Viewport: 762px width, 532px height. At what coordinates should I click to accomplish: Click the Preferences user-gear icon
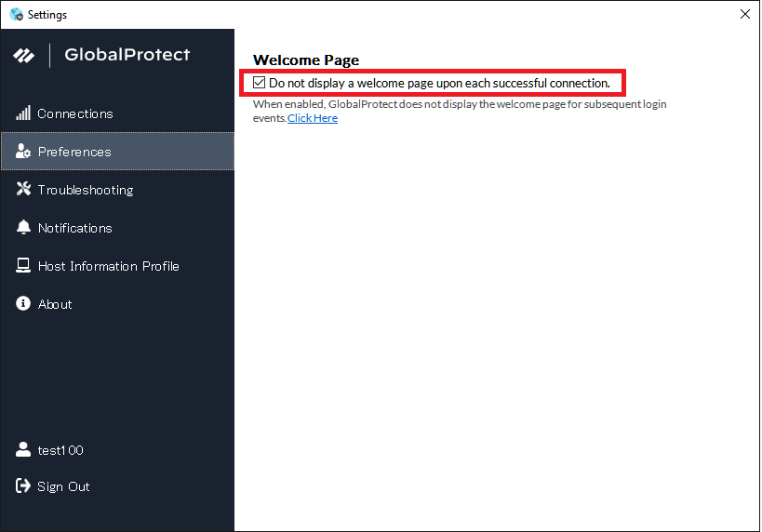pos(23,151)
